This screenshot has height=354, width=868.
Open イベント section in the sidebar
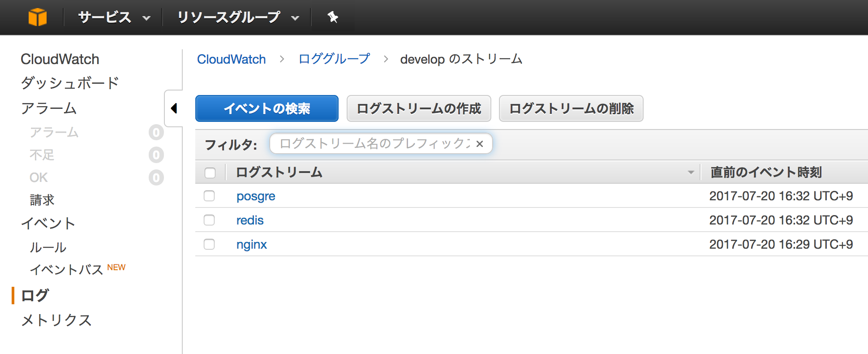coord(48,223)
